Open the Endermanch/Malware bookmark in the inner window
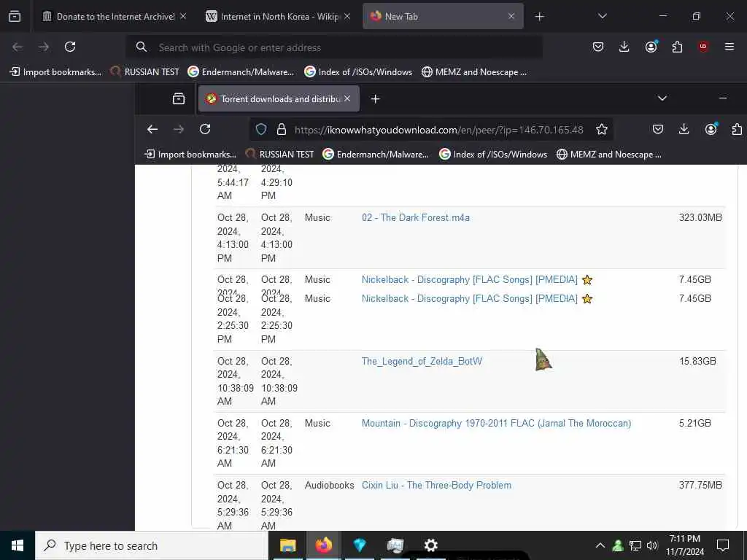This screenshot has height=560, width=747. pyautogui.click(x=376, y=155)
